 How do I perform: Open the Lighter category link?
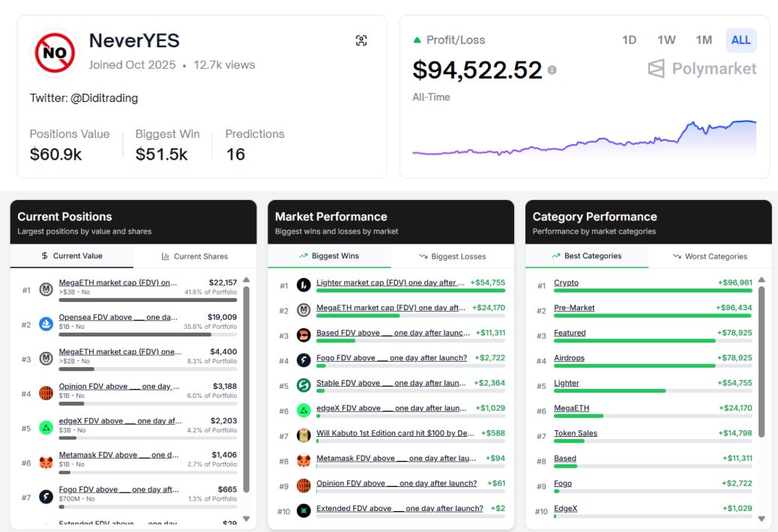[x=567, y=383]
